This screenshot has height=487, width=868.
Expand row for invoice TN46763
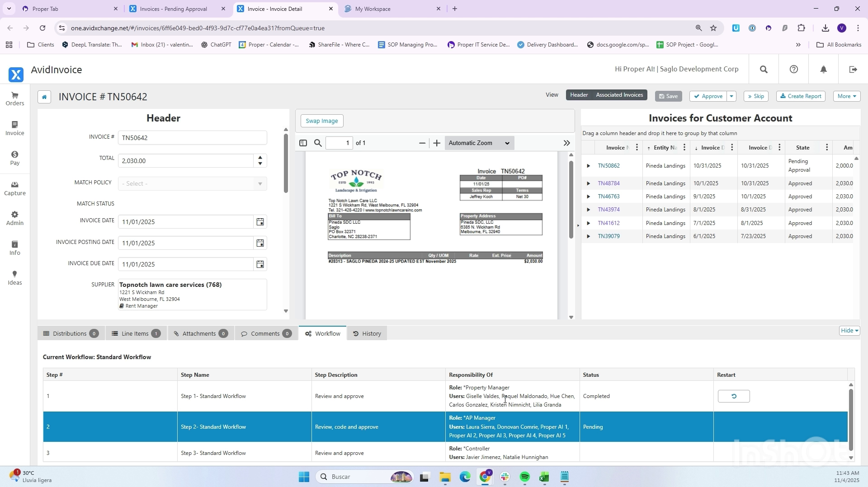coord(588,197)
